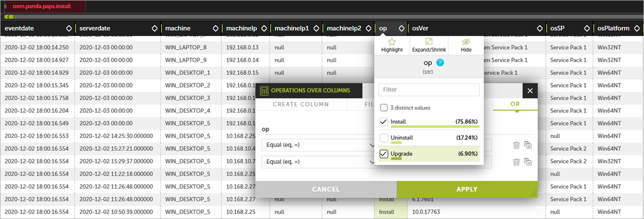Click the calculator icon in Operations dialog
The width and height of the screenshot is (644, 219).
click(264, 91)
